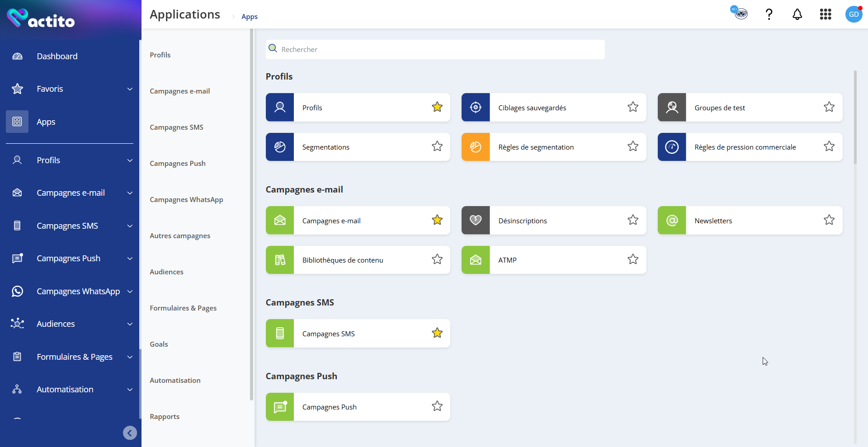Image resolution: width=868 pixels, height=447 pixels.
Task: Open the apps grid launcher icon
Action: (x=825, y=14)
